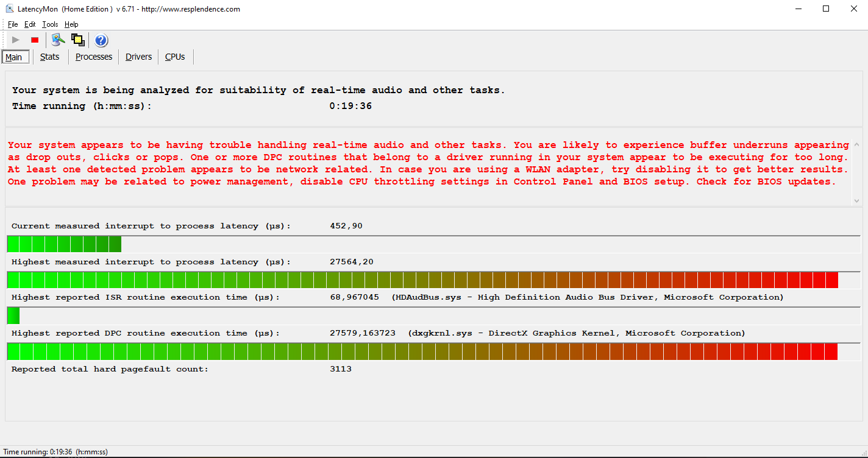This screenshot has height=458, width=868.
Task: Click the LatencyMon icon in the title bar
Action: 10,9
